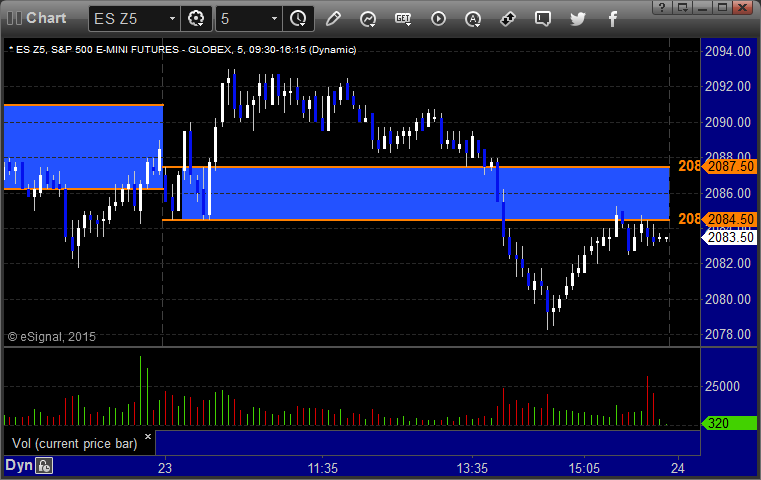Image resolution: width=761 pixels, height=480 pixels.
Task: Click the Dyn dynamic scale label
Action: tap(18, 465)
